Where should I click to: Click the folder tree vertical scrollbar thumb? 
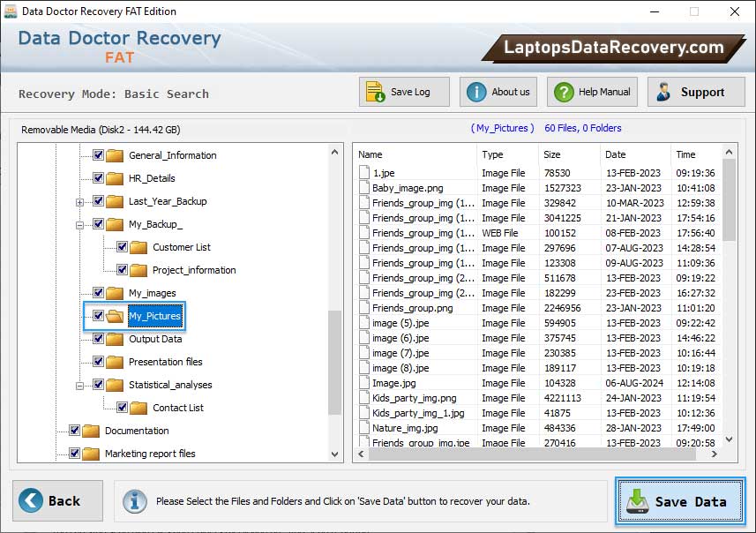coord(334,362)
